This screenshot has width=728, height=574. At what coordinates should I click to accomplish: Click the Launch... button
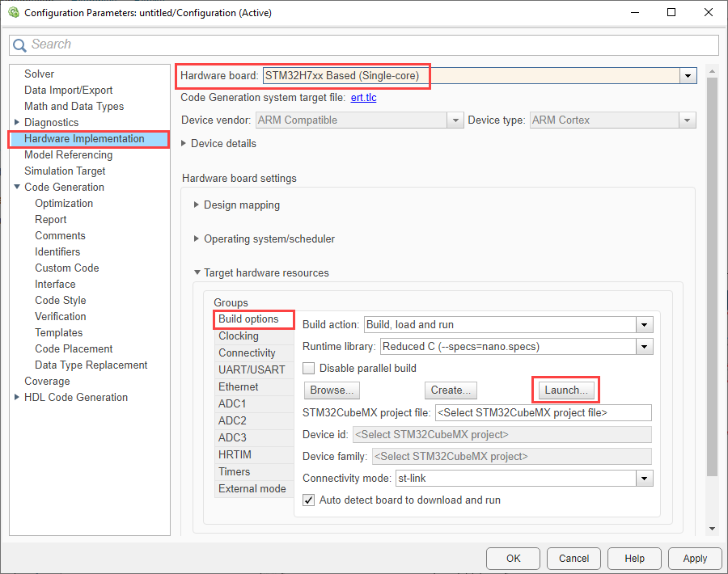[x=565, y=390]
